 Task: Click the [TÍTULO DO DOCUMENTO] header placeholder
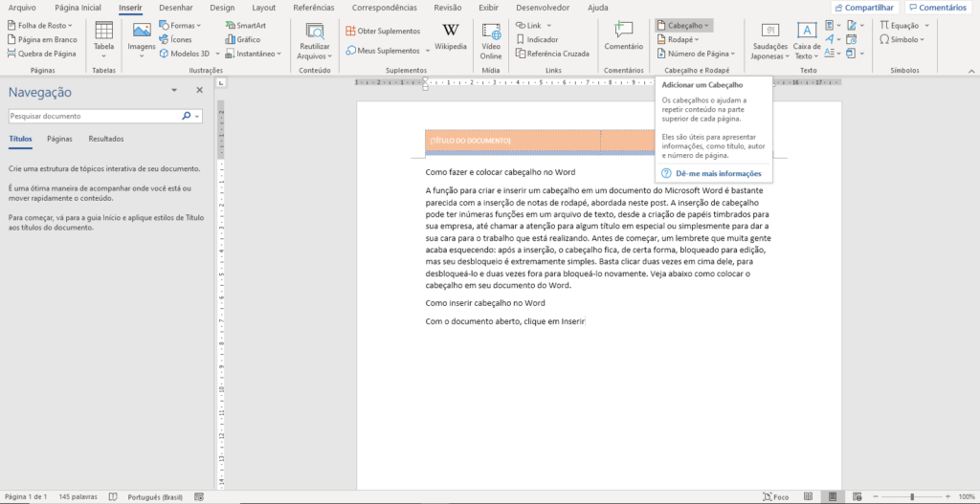[x=471, y=141]
